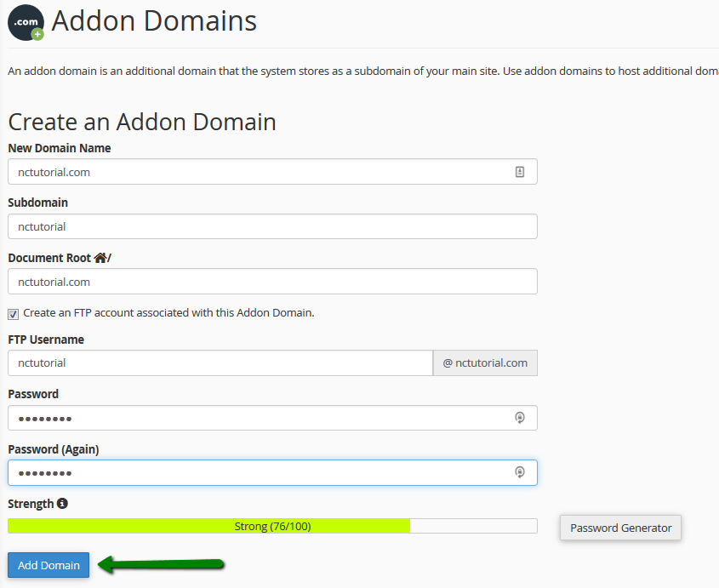Screen dimensions: 719x588
Task: Open the Password Generator
Action: pyautogui.click(x=620, y=528)
